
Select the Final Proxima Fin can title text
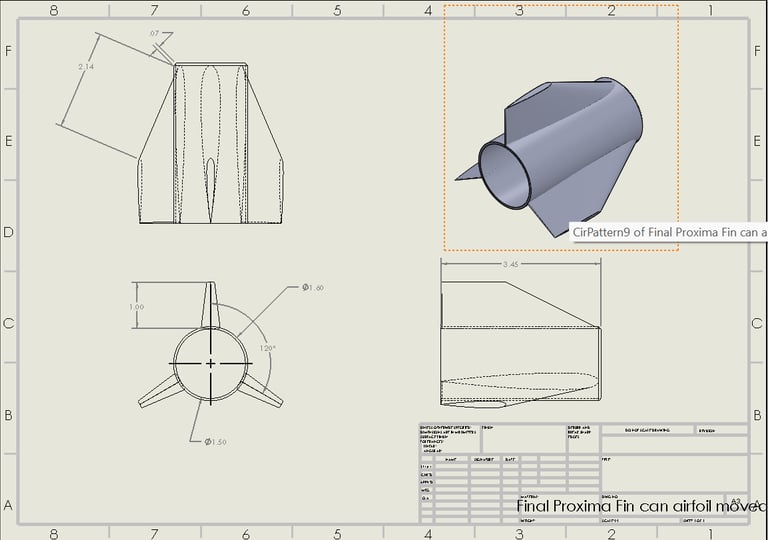(642, 506)
